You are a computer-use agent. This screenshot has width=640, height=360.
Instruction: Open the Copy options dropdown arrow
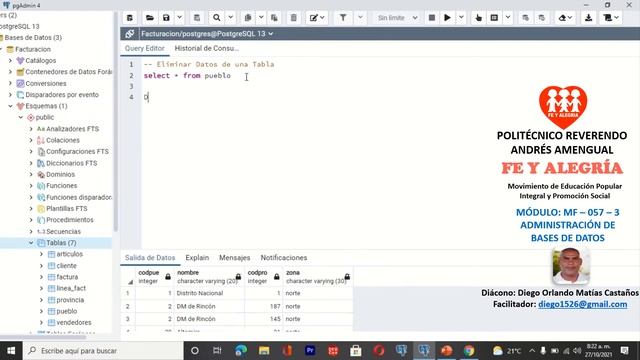coord(261,18)
